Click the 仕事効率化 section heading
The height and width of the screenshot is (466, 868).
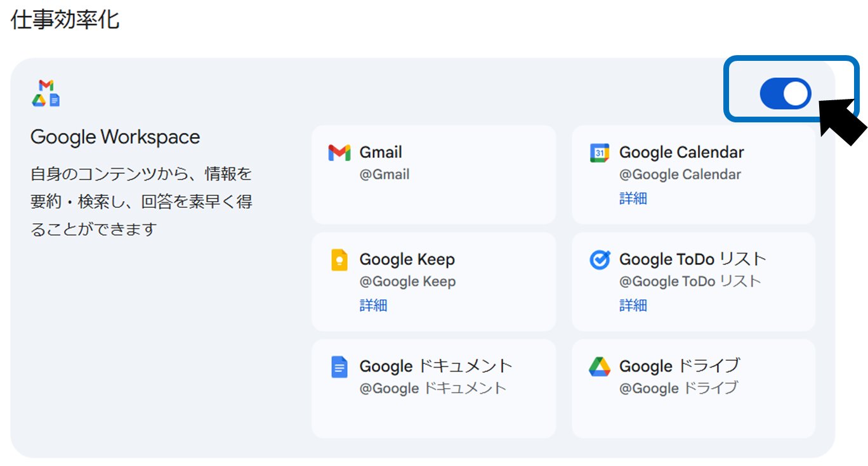pos(65,19)
